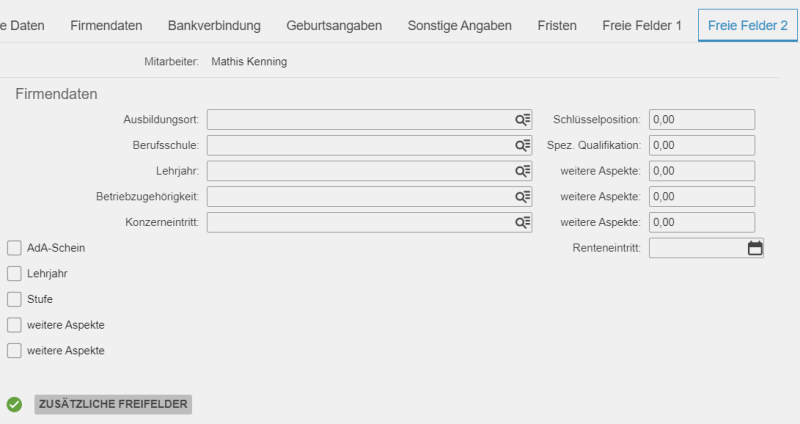This screenshot has height=424, width=800.
Task: Tick the AdA-Schein checkbox
Action: pos(14,248)
